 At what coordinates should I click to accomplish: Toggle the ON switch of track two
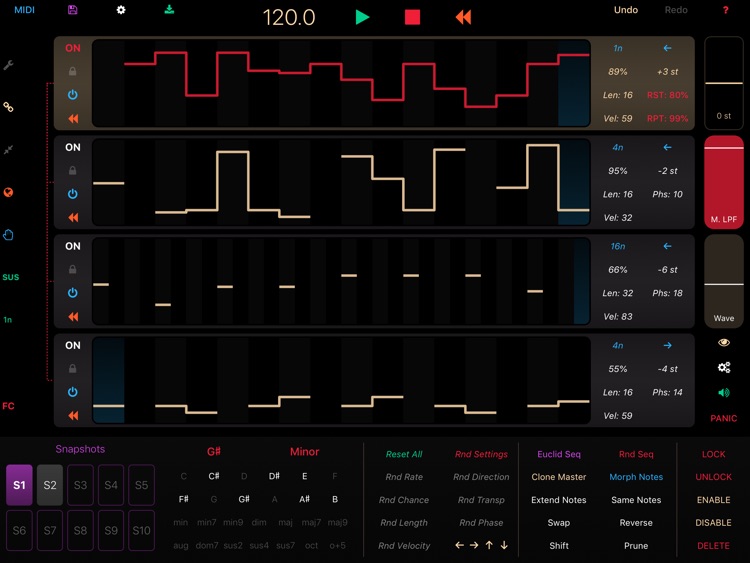(x=73, y=147)
